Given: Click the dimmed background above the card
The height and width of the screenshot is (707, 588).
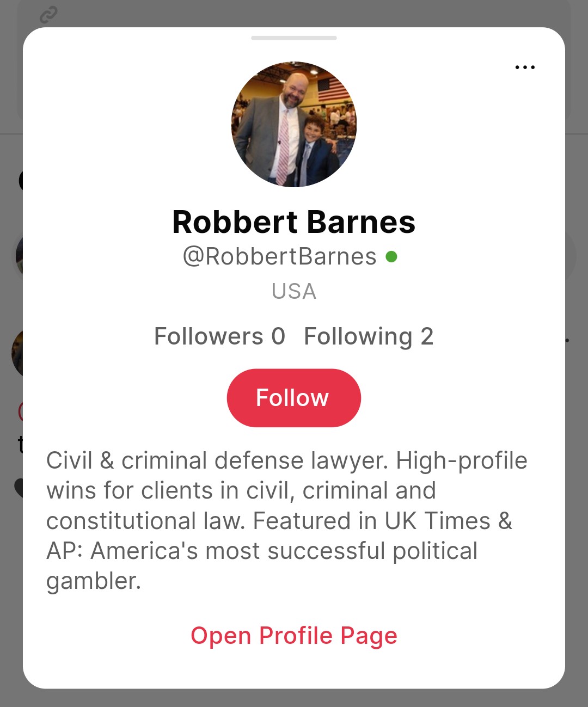Looking at the screenshot, I should pyautogui.click(x=294, y=12).
